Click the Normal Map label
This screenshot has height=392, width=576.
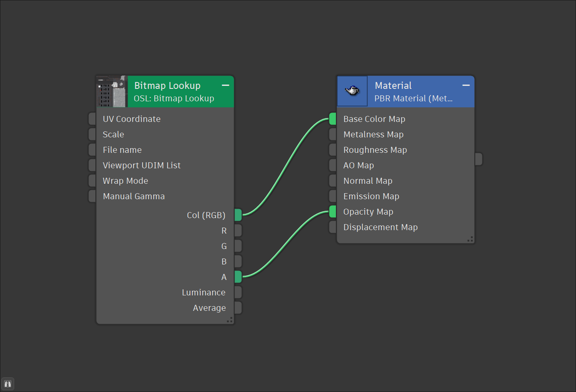[368, 181]
